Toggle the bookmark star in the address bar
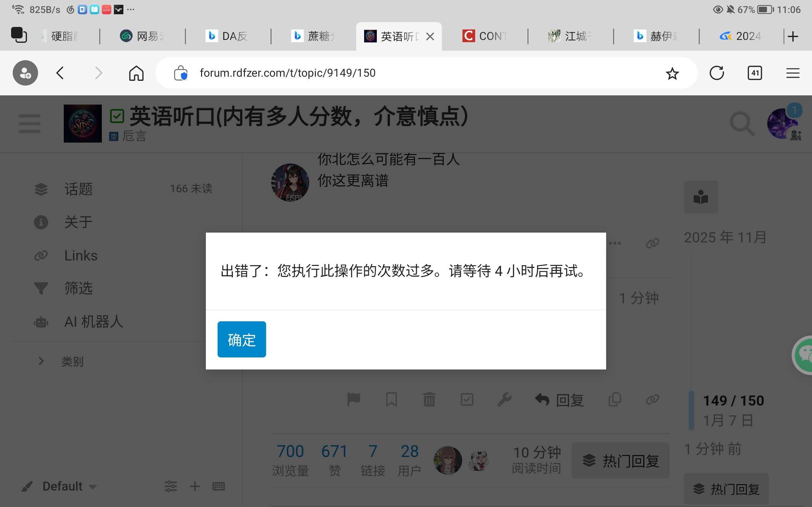812x507 pixels. [672, 73]
